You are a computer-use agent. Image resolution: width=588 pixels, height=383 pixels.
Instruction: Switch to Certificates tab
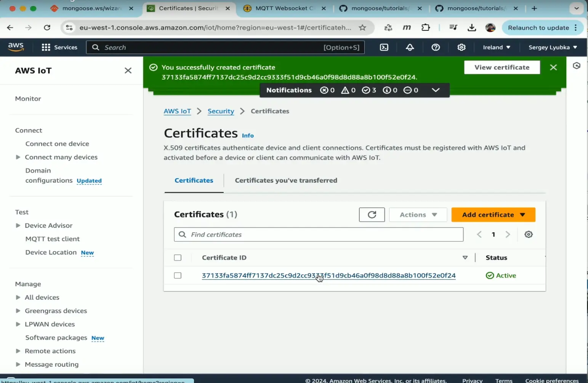(x=194, y=180)
